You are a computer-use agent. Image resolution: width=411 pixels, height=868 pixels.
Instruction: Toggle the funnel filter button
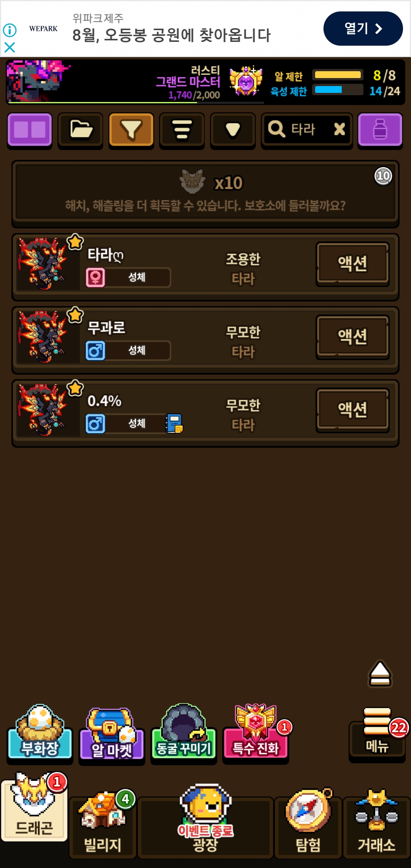pos(131,130)
